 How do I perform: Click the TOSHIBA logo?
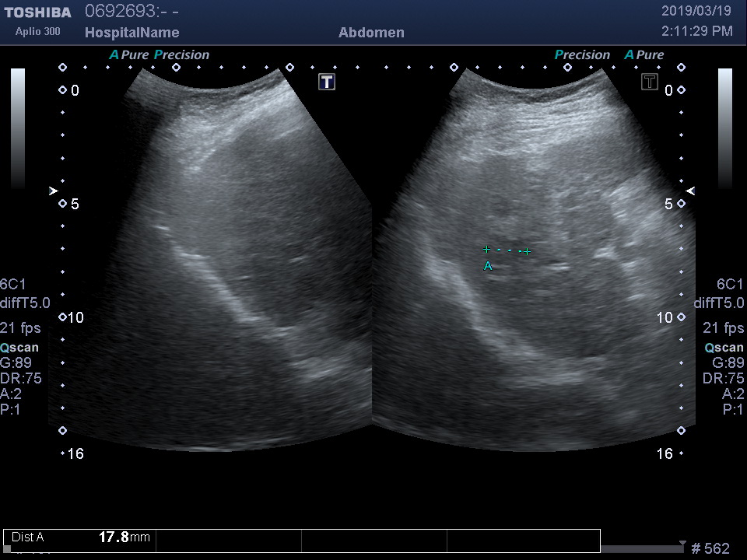(37, 12)
